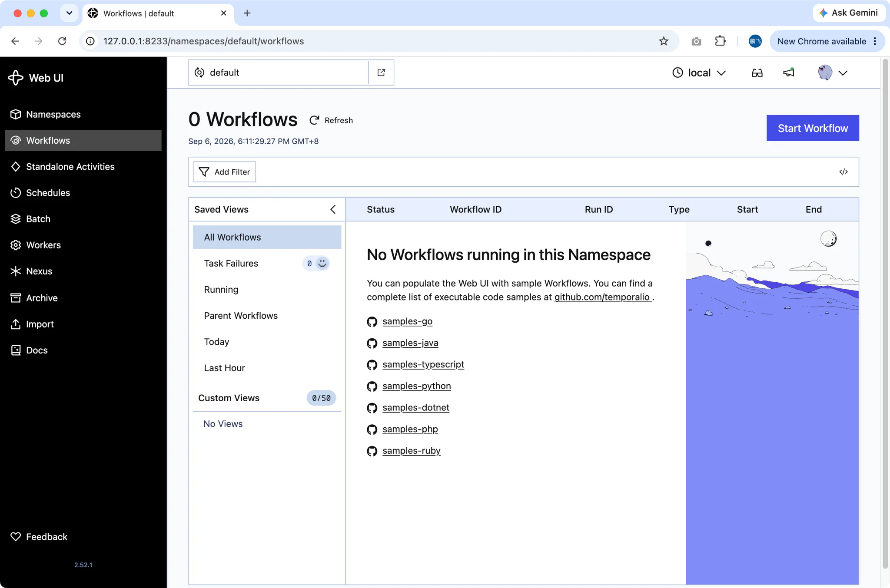Viewport: 890px width, 588px height.
Task: Open the samples-python link
Action: [416, 386]
